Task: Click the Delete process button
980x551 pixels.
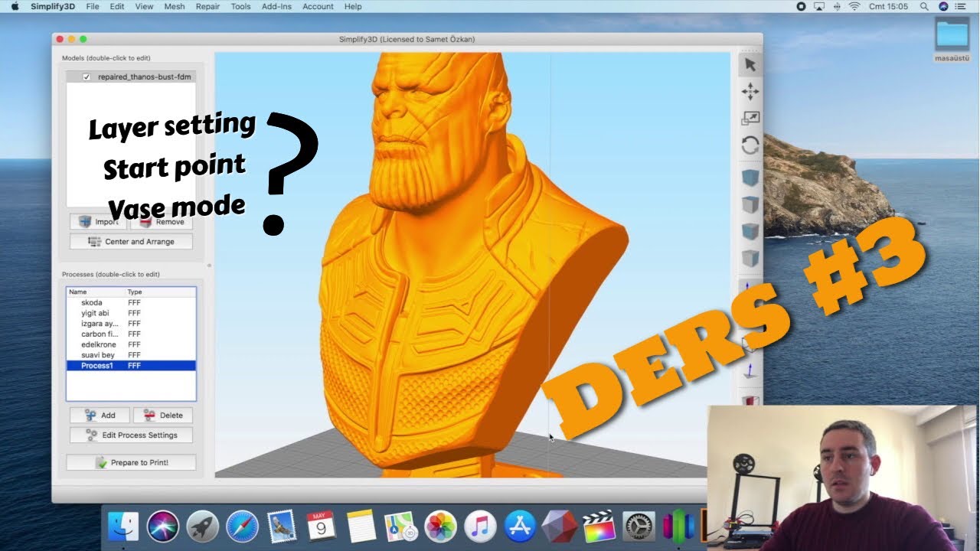Action: [162, 416]
